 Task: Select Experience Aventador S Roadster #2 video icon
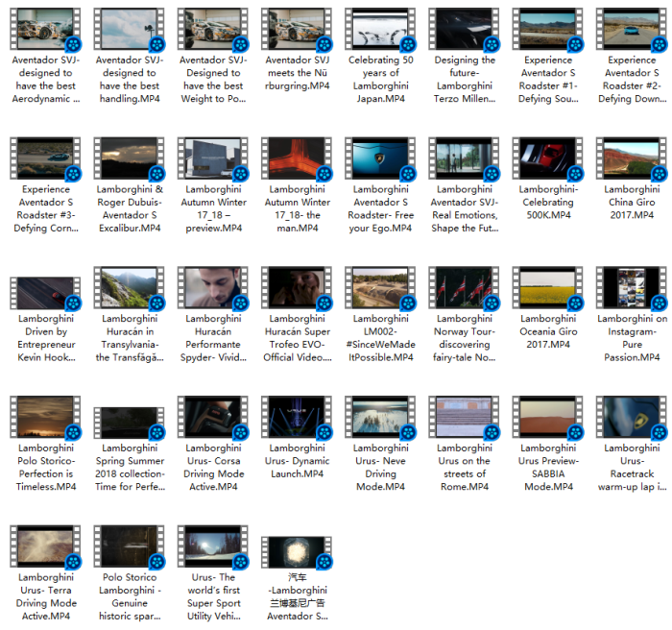pos(632,29)
